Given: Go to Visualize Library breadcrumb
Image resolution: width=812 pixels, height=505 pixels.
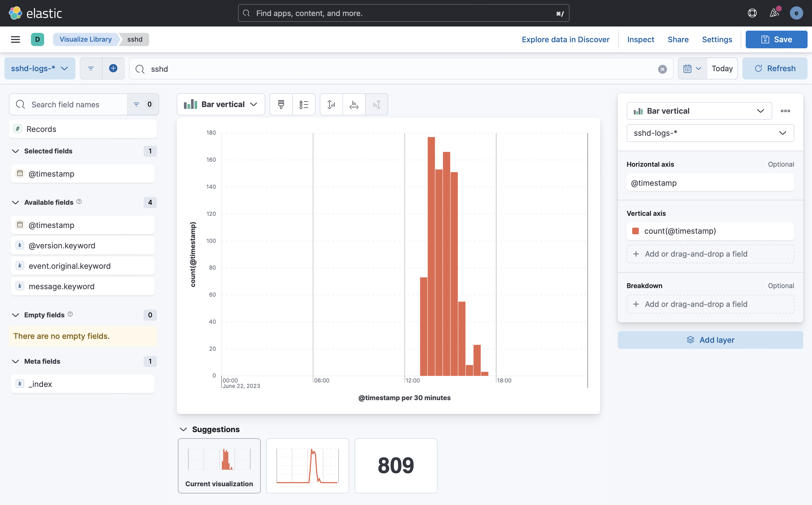Looking at the screenshot, I should coord(86,39).
